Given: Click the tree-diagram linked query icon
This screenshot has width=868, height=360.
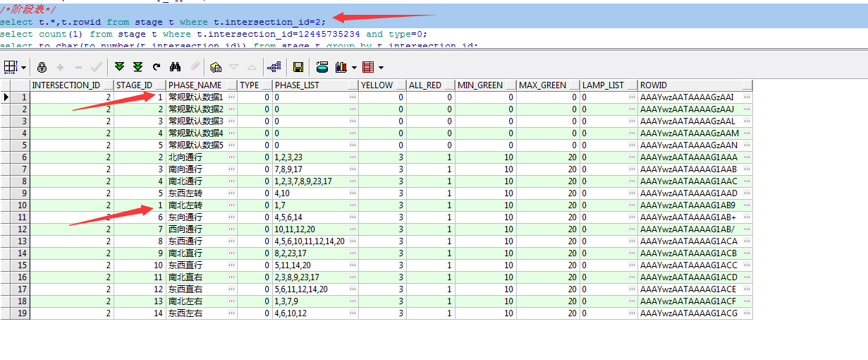Looking at the screenshot, I should [x=274, y=67].
